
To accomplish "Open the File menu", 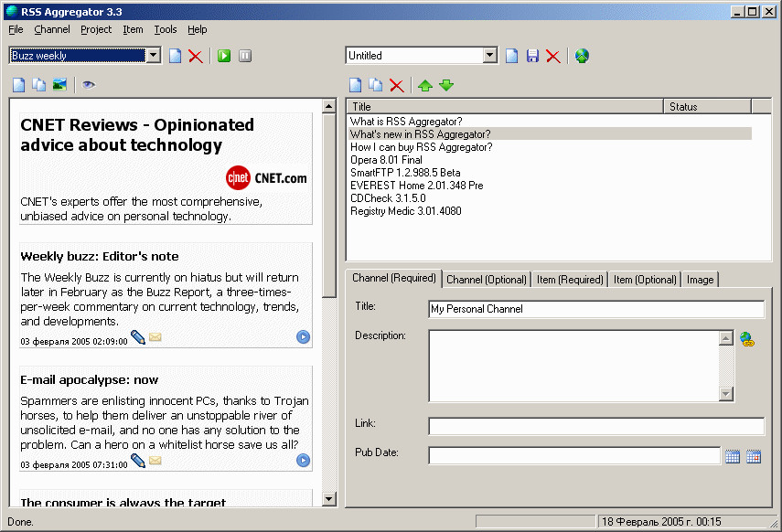I will (x=16, y=29).
